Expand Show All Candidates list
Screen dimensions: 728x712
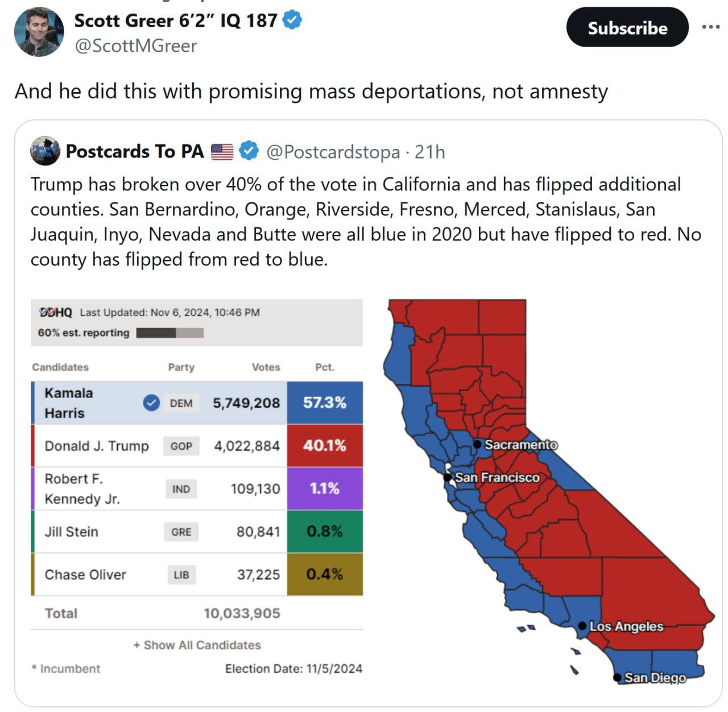(197, 645)
